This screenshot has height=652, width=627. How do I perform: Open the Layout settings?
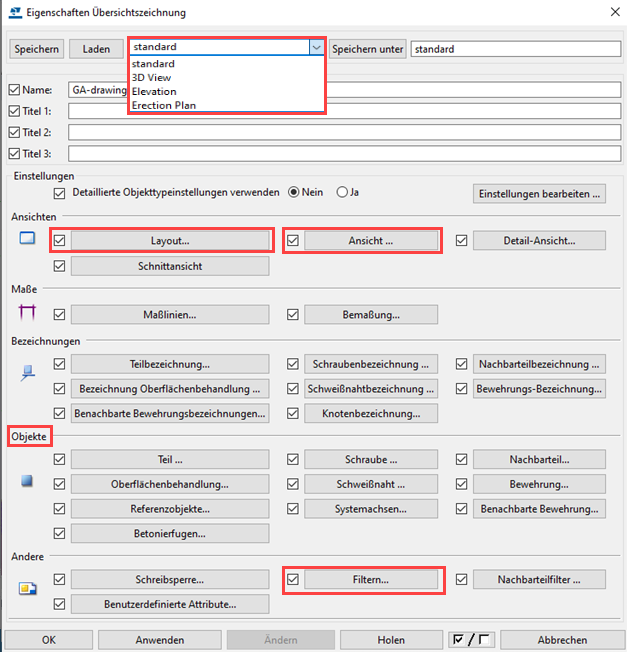(x=170, y=240)
